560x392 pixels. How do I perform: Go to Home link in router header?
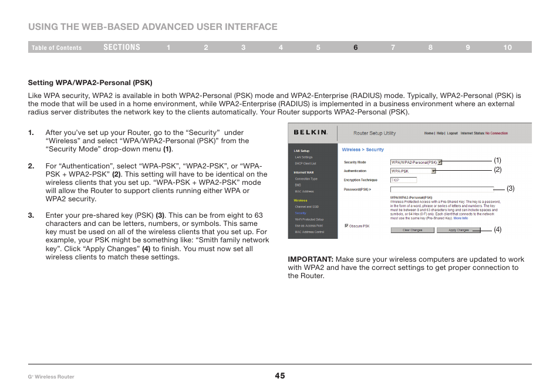[429, 133]
